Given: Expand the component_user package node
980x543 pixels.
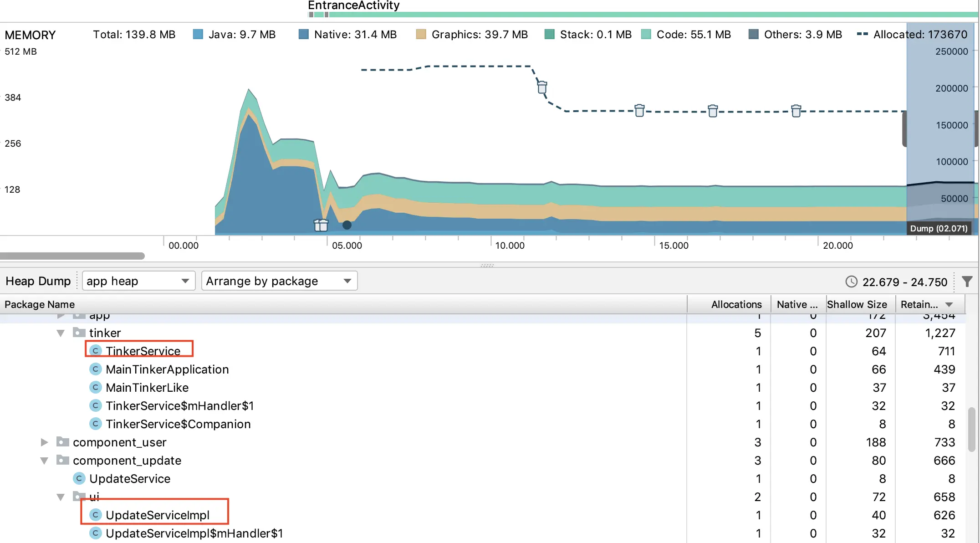Looking at the screenshot, I should pos(44,442).
